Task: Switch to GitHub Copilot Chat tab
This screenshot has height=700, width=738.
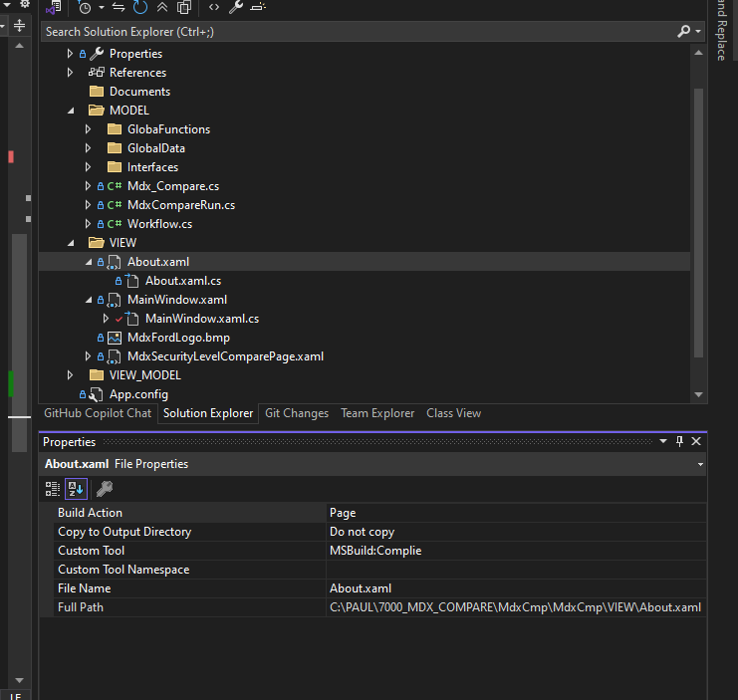Action: 98,413
